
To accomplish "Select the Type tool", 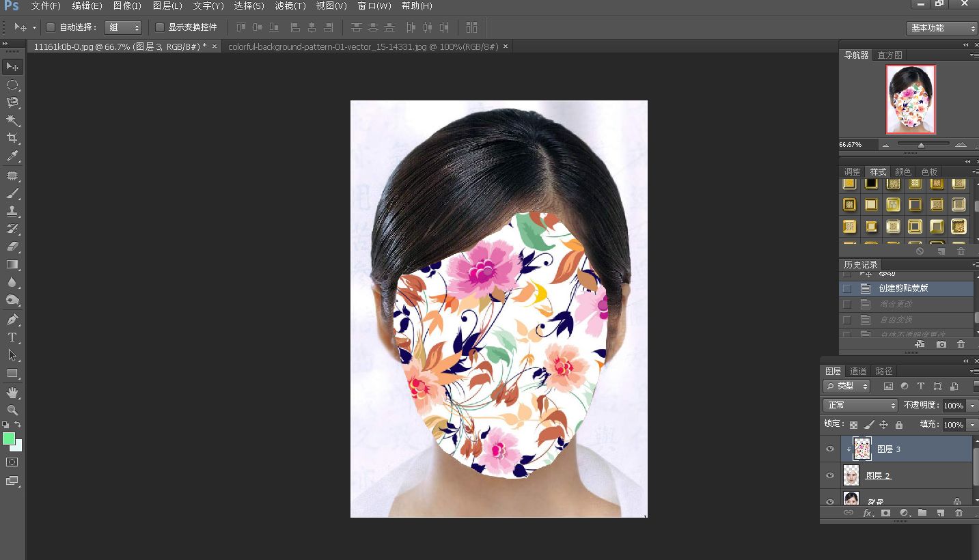I will tap(12, 337).
